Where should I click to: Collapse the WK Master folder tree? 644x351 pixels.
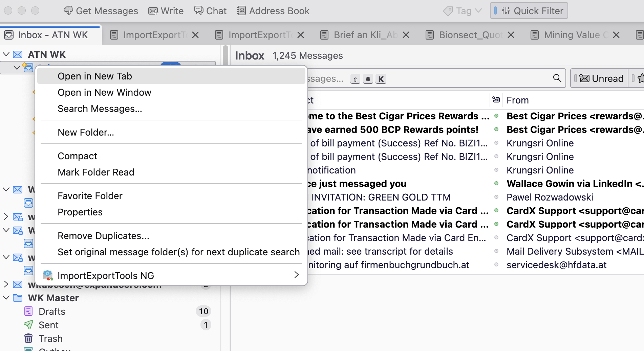(6, 298)
